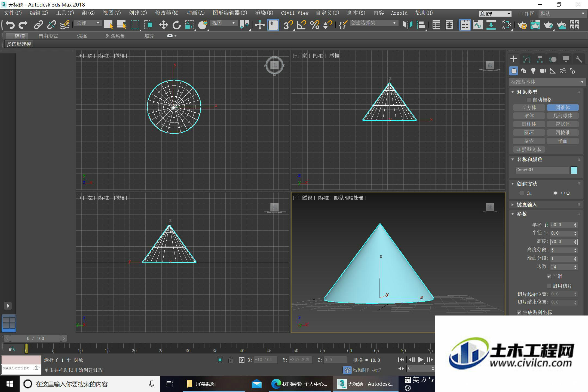Open the 视图 reference coordinate dropdown
This screenshot has height=392, width=588.
click(223, 23)
